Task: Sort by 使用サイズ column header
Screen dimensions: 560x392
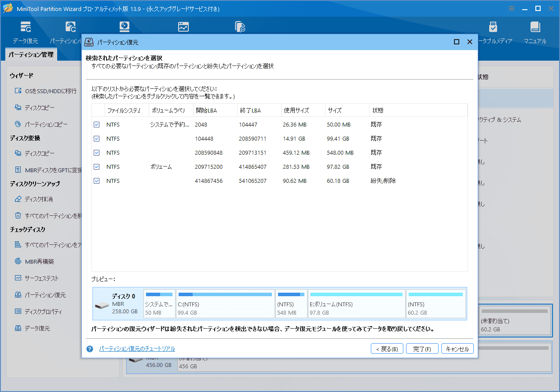Action: click(x=303, y=110)
